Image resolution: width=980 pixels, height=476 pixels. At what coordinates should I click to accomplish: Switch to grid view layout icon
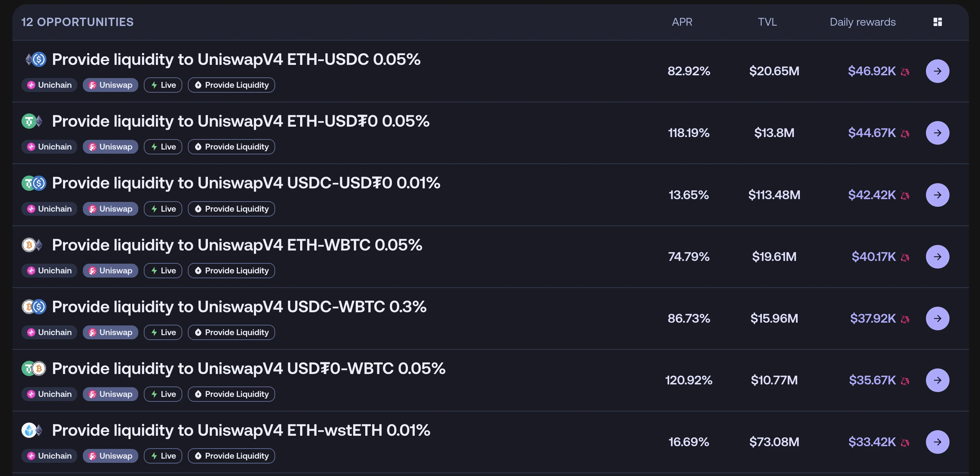pyautogui.click(x=937, y=22)
